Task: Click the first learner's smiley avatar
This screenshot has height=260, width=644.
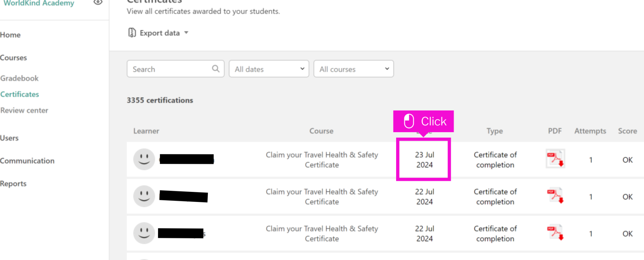Action: 144,159
